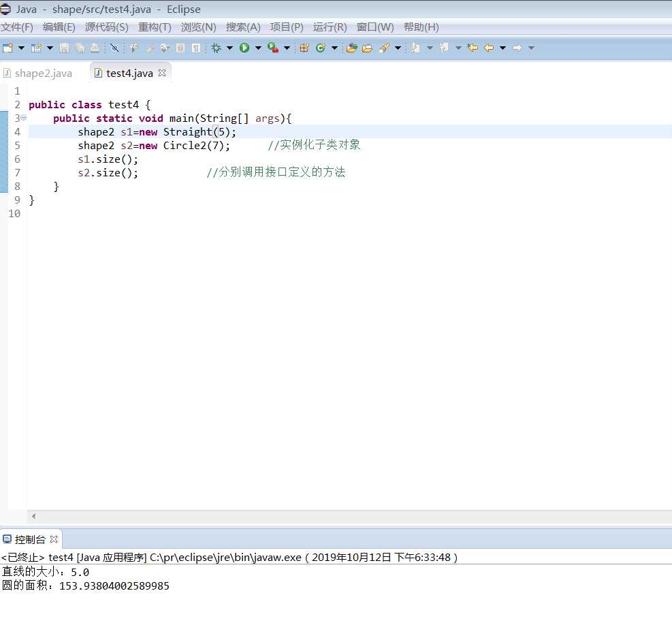Click the Next Annotation icon

(415, 48)
